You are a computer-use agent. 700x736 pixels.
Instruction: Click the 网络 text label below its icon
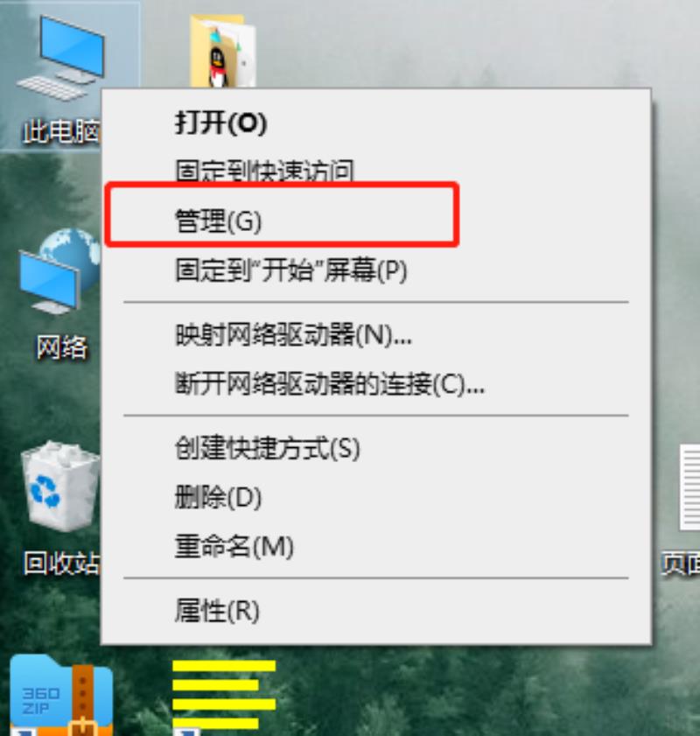pyautogui.click(x=62, y=348)
